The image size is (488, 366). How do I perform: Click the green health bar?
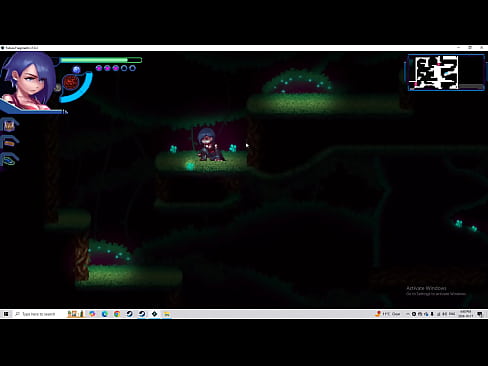point(101,60)
